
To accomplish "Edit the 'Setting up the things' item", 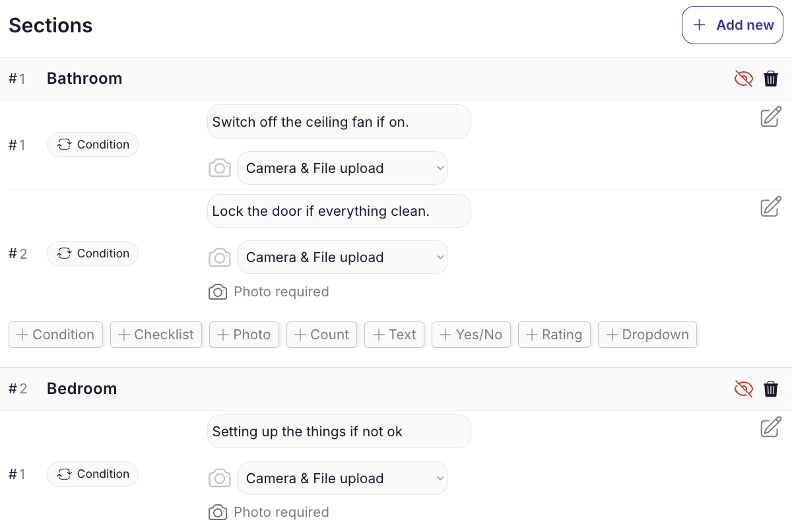I will tap(770, 427).
